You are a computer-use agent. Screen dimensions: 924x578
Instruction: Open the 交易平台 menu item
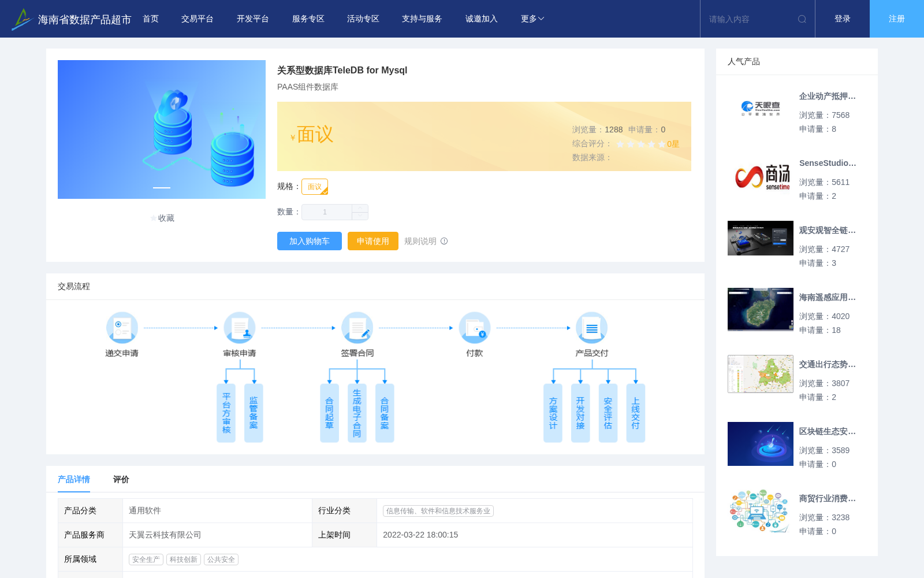point(198,19)
